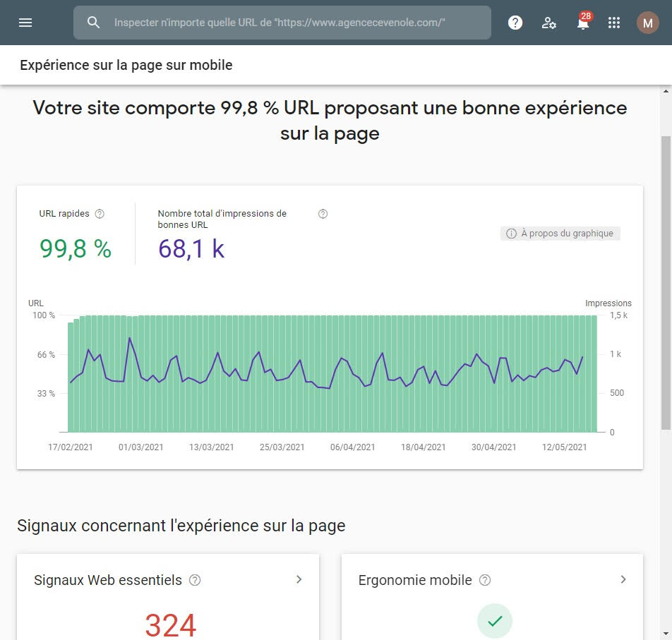This screenshot has height=640, width=672.
Task: Expand Ergonomie mobile chevron
Action: pos(623,579)
